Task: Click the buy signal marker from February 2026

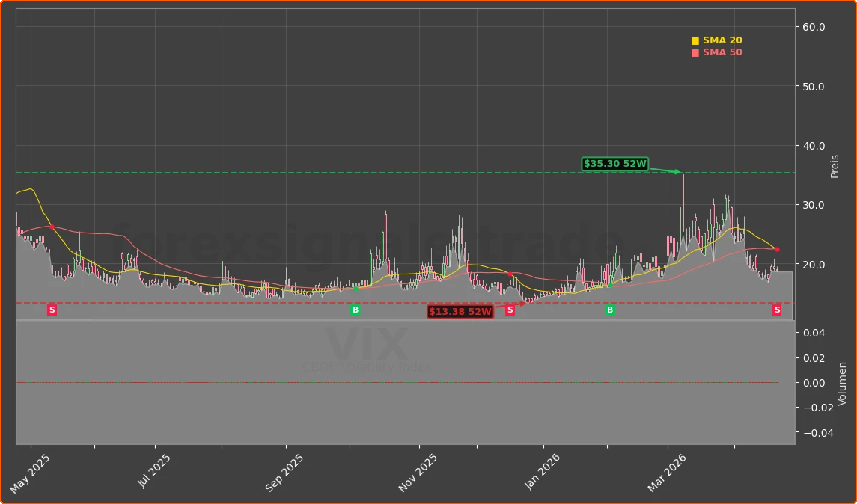Action: (610, 310)
